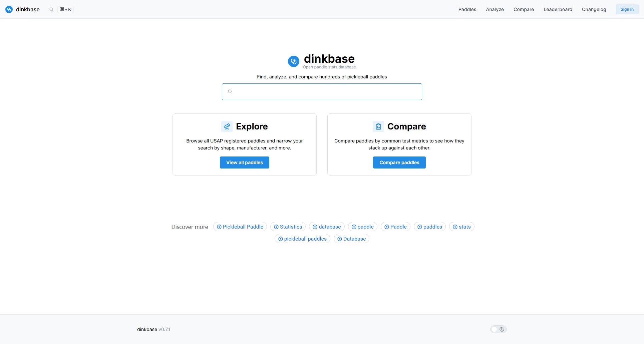Viewport: 644px width, 344px height.
Task: Click the Compare card heading
Action: (407, 126)
